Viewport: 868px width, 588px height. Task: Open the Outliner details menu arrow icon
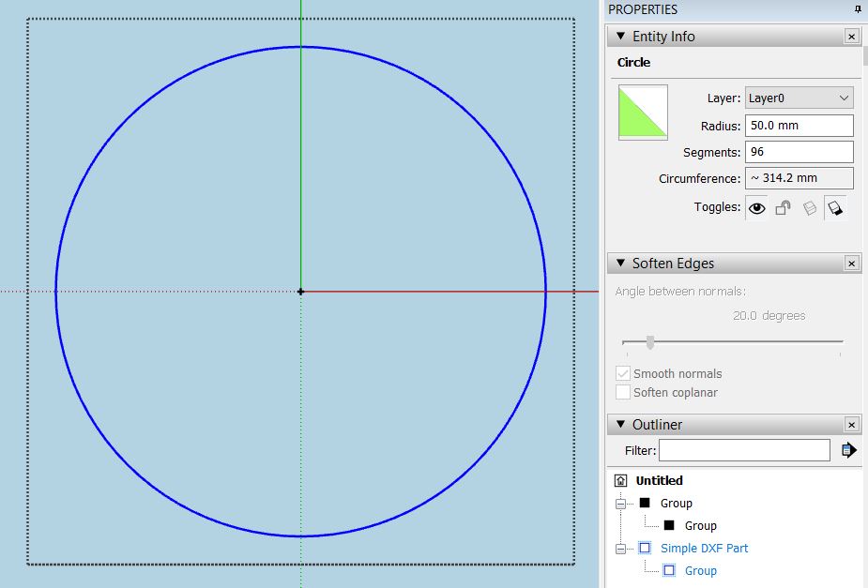click(x=848, y=450)
